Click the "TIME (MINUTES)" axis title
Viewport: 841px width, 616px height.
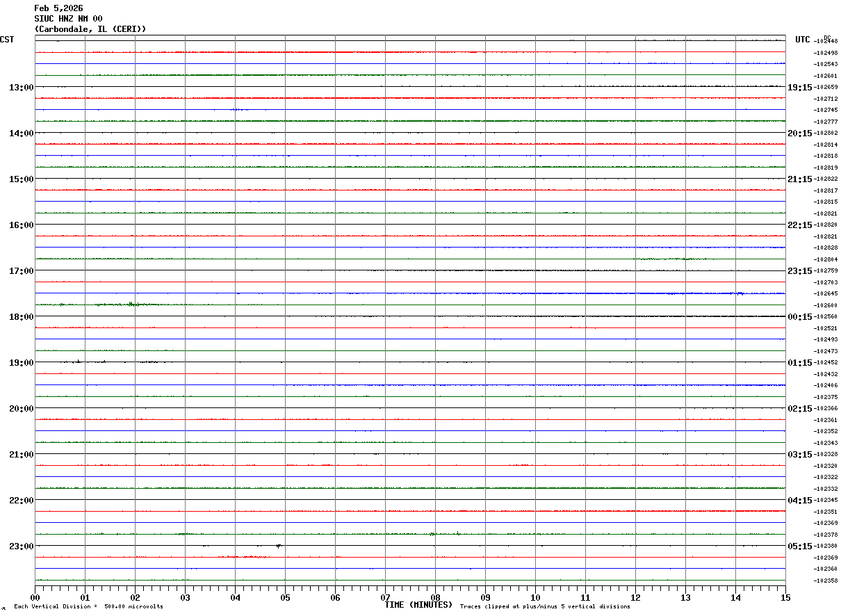(418, 605)
